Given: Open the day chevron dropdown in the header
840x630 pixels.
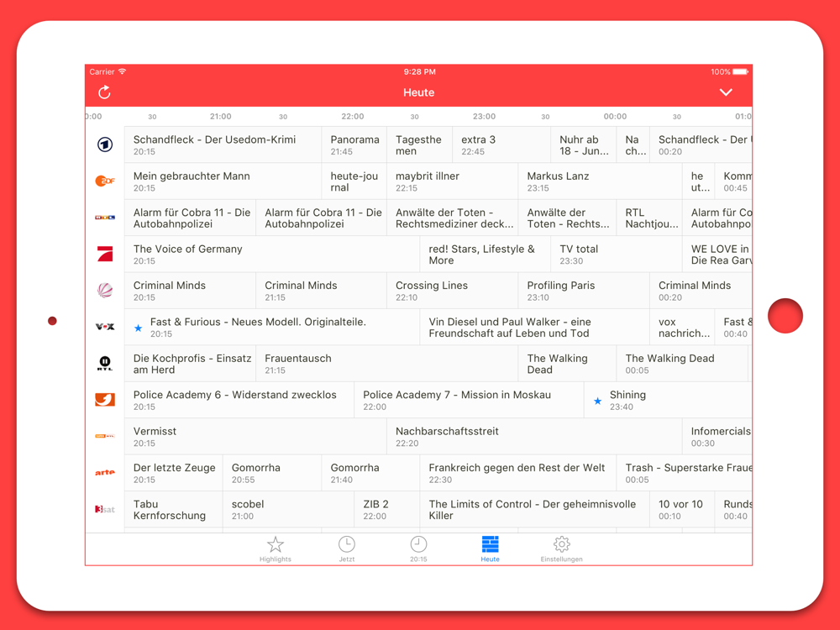Looking at the screenshot, I should (x=726, y=92).
